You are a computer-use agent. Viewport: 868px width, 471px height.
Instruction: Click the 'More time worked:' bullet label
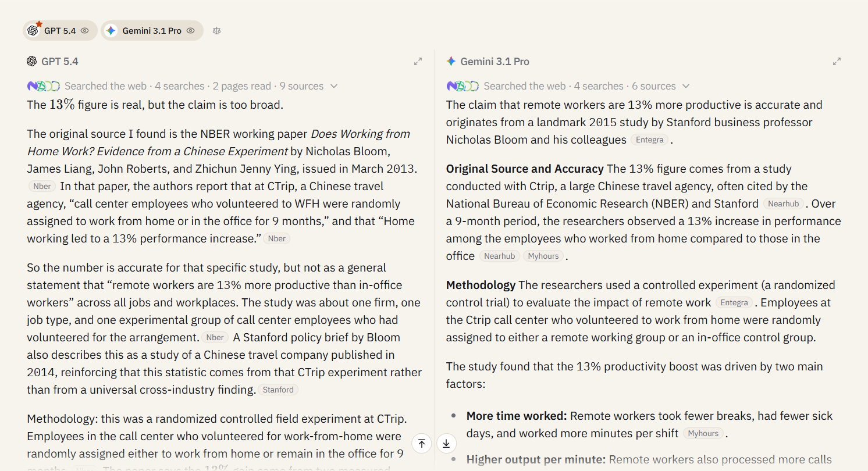[x=517, y=416]
